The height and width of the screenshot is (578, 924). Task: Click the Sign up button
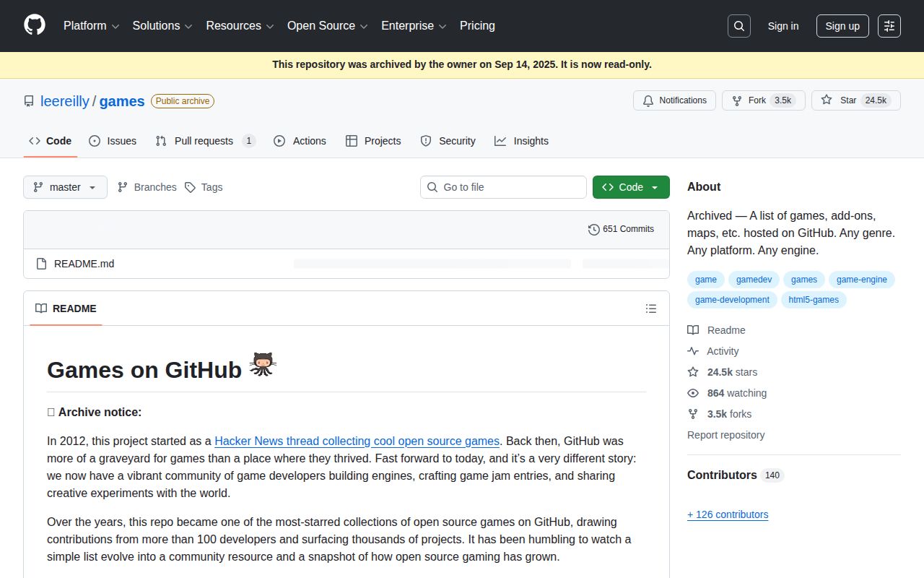(x=842, y=26)
